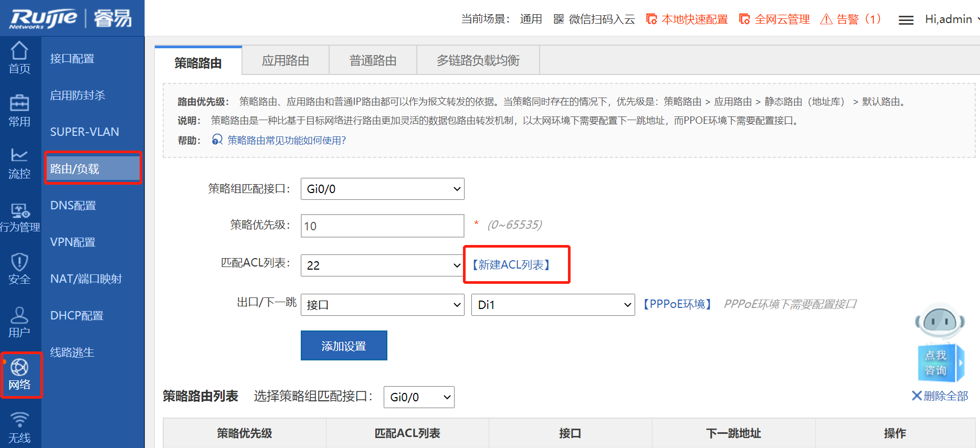Click the 【新建ACL列表】 link
Screen dimensions: 980x448
[512, 265]
